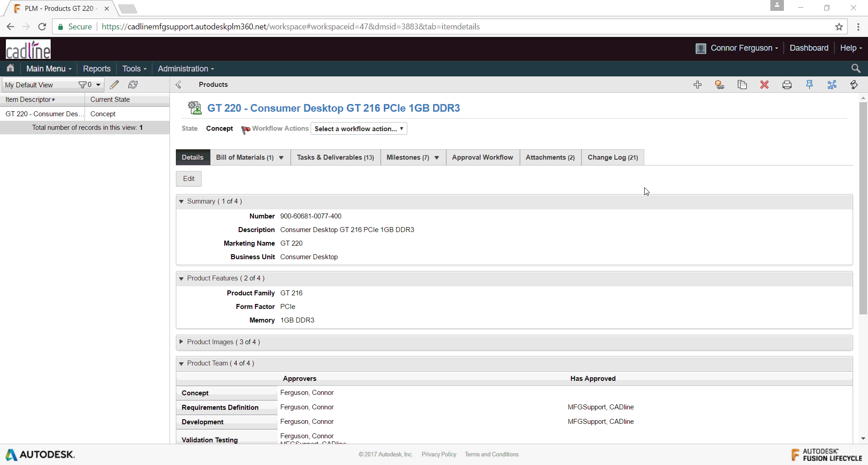This screenshot has width=868, height=465.
Task: Open the Terms and Conditions link
Action: [491, 454]
